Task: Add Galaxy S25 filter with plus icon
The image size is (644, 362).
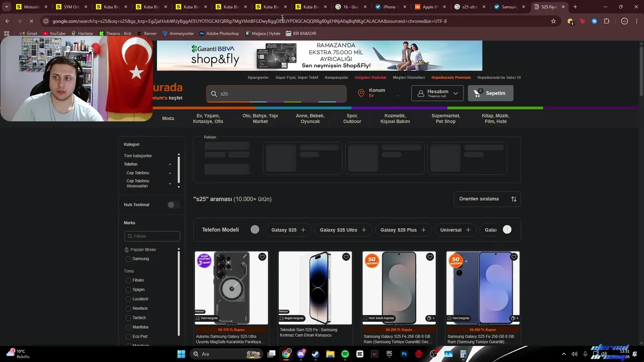Action: (x=303, y=230)
